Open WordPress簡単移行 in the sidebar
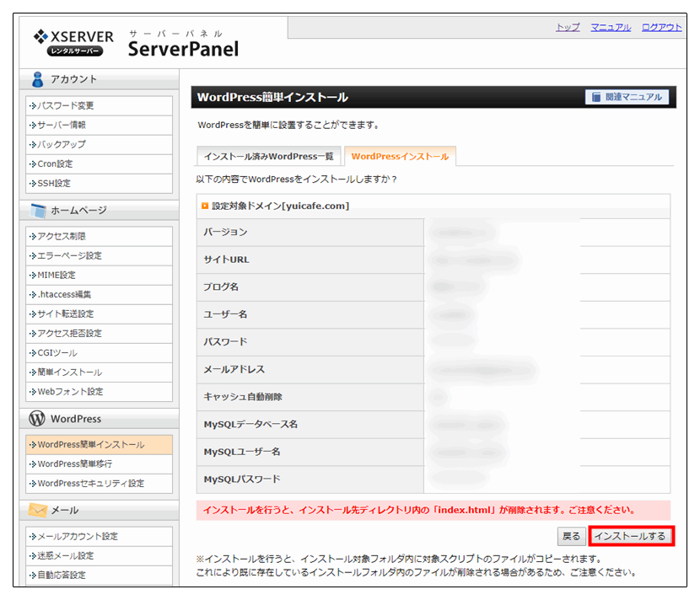 (100, 464)
